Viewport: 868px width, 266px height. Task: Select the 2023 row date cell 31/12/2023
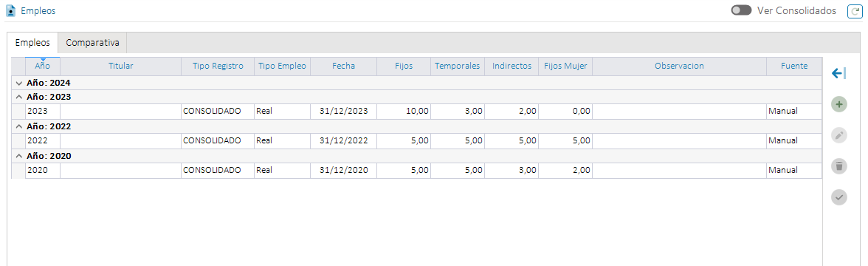(x=344, y=111)
